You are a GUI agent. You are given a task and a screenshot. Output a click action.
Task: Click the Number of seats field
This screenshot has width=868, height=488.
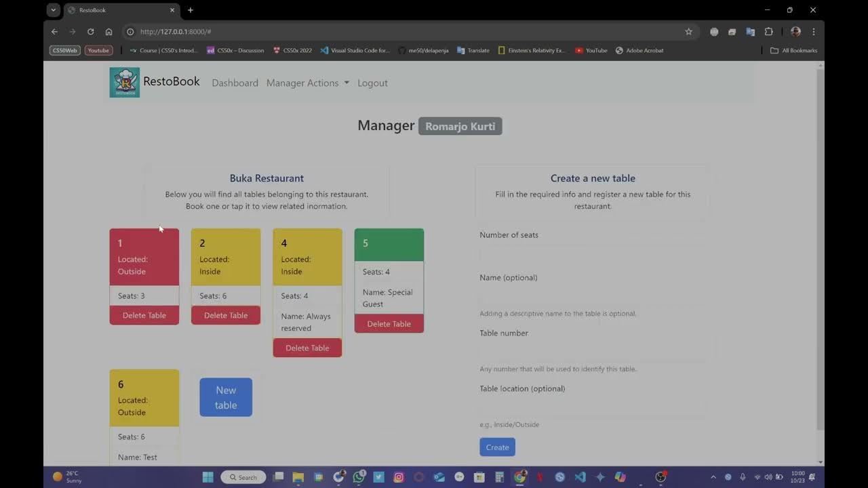[x=593, y=255]
